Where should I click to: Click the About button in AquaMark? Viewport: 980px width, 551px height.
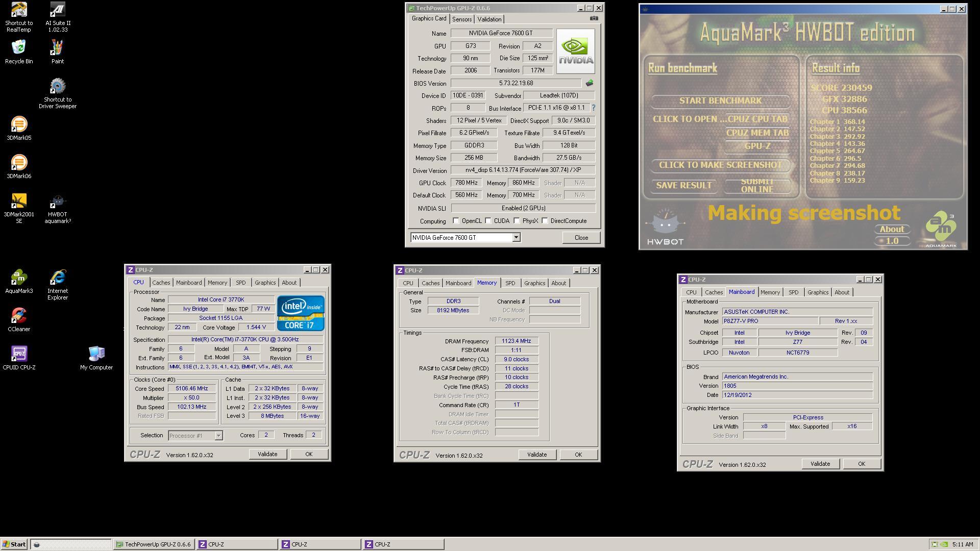[892, 229]
